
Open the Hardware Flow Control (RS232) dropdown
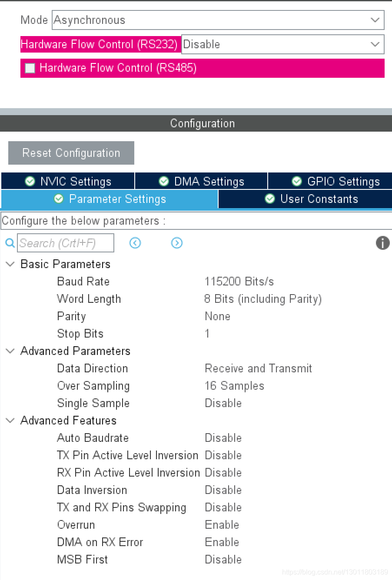[374, 44]
